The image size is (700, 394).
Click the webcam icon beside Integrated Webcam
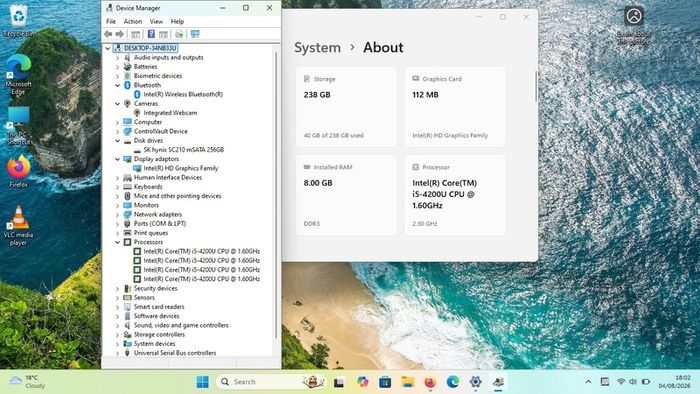tap(137, 113)
